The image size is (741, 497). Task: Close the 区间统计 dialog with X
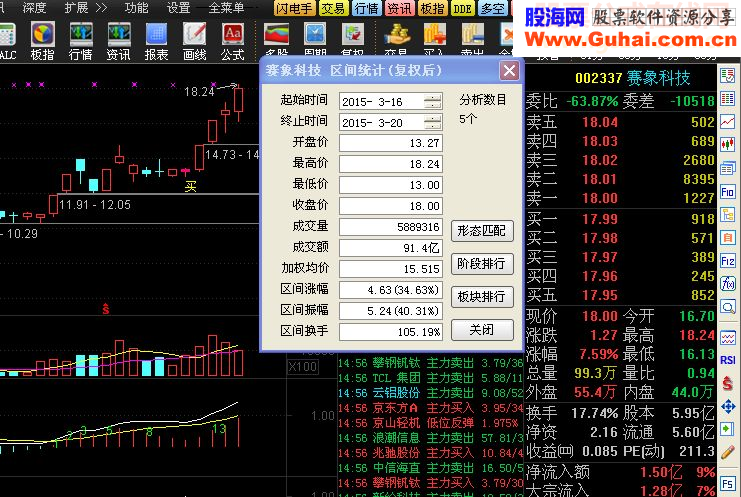(x=509, y=71)
